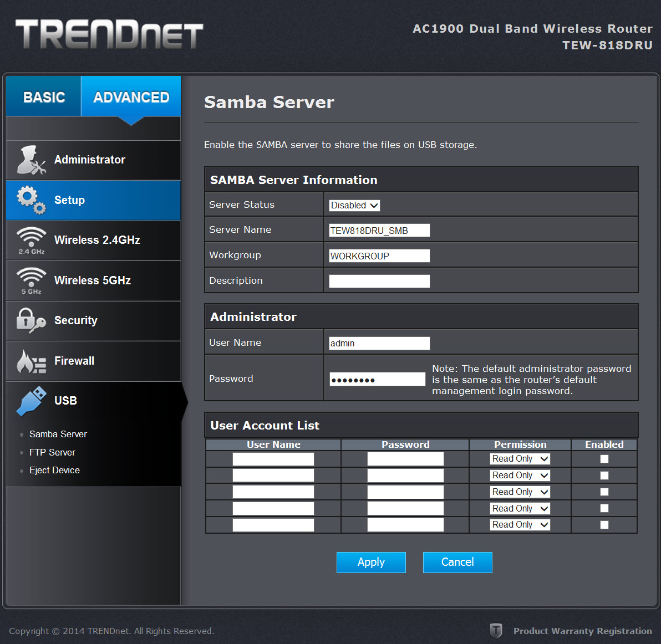Screen dimensions: 661x644
Task: Open second row Read Only permission dropdown
Action: (x=520, y=475)
